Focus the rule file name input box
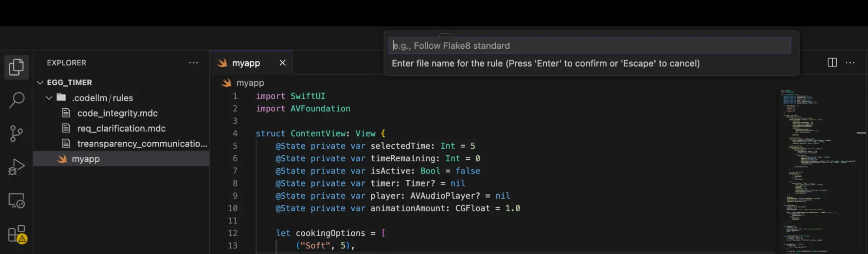 coord(589,46)
